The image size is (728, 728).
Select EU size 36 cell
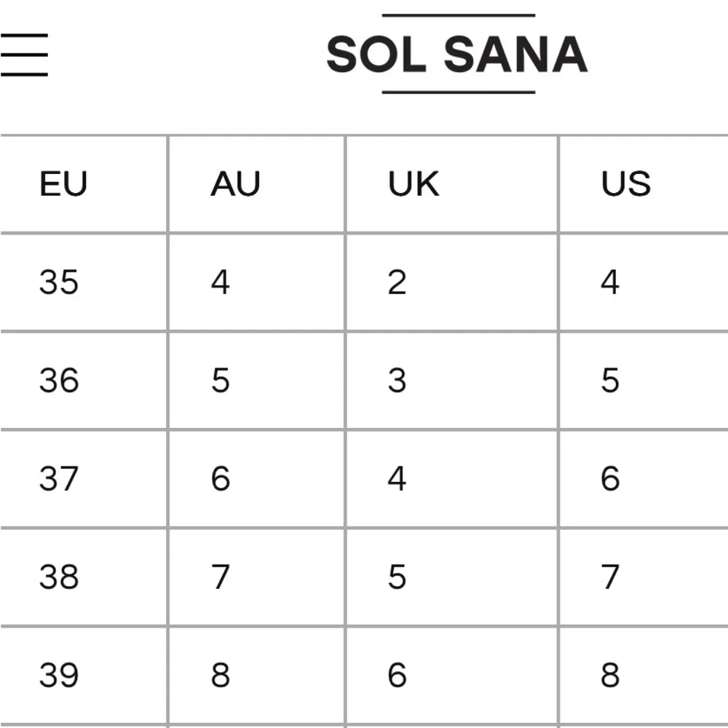59,381
